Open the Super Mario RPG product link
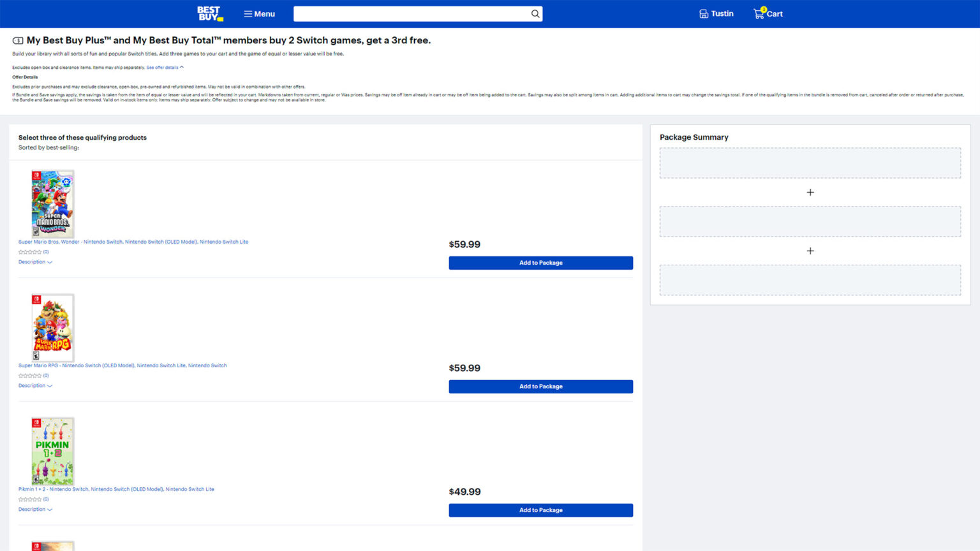The image size is (980, 551). click(122, 366)
